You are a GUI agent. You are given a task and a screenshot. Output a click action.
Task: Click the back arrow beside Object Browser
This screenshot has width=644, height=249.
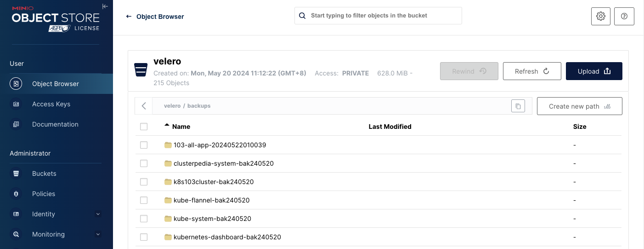pyautogui.click(x=129, y=17)
